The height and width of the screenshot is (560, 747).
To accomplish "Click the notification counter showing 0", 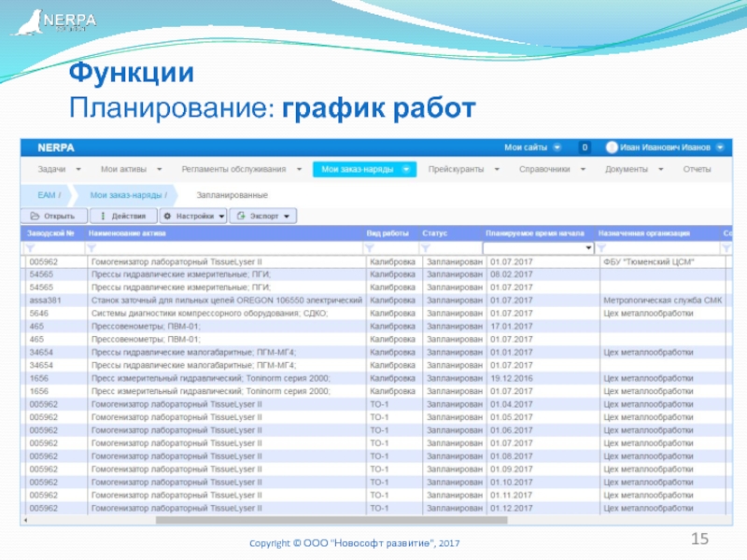I will [x=585, y=147].
